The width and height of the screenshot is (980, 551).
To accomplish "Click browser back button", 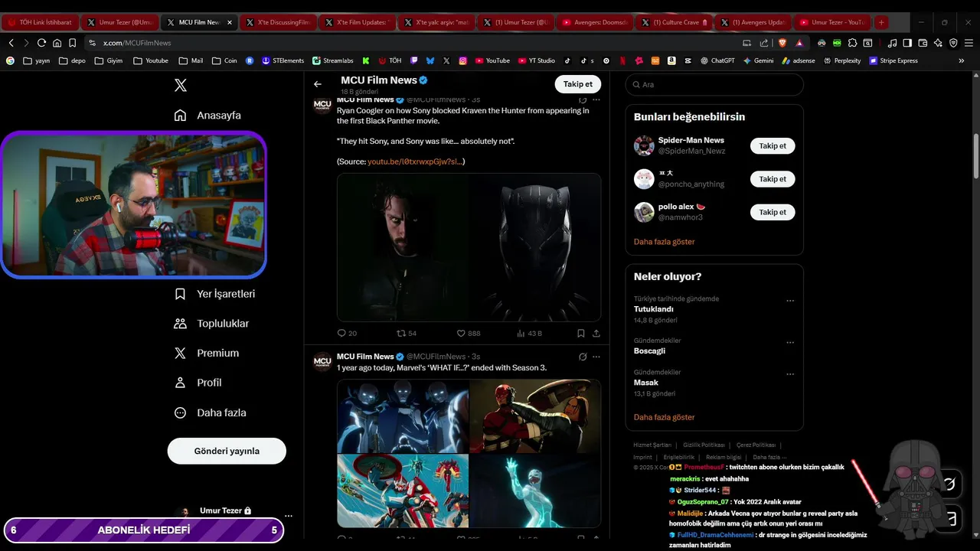I will (x=11, y=43).
